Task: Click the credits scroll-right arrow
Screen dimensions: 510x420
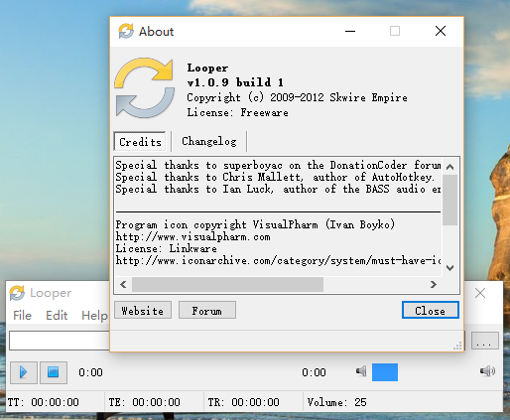Action: tap(433, 285)
